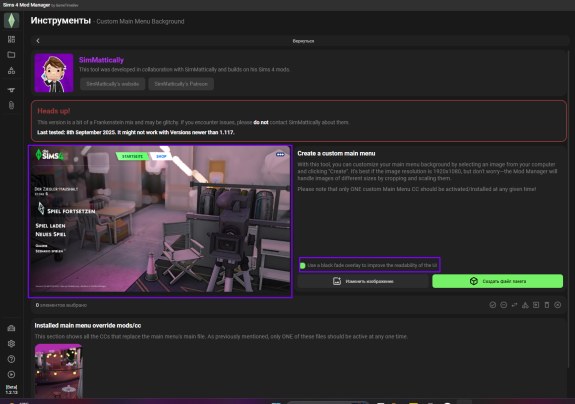Image resolution: width=575 pixels, height=404 pixels.
Task: Click the "Last tested: 8th September 2025" line
Action: pyautogui.click(x=136, y=132)
